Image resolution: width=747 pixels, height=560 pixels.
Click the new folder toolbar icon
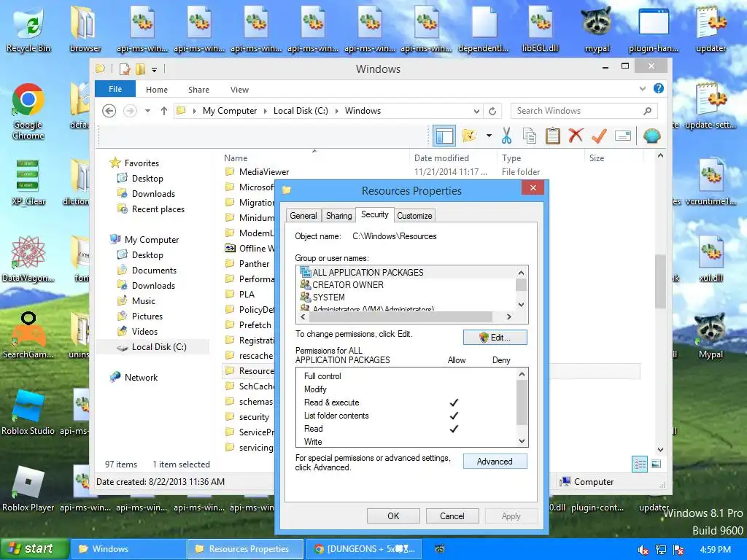[x=469, y=136]
